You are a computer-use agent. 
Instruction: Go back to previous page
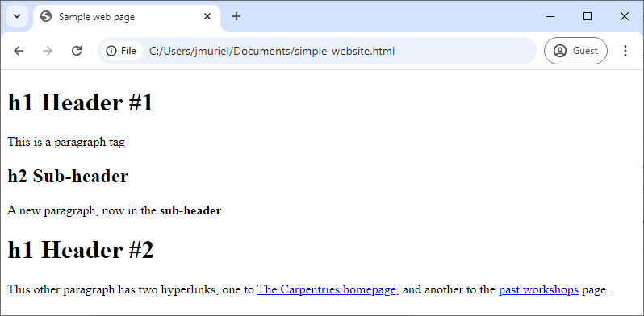click(19, 51)
